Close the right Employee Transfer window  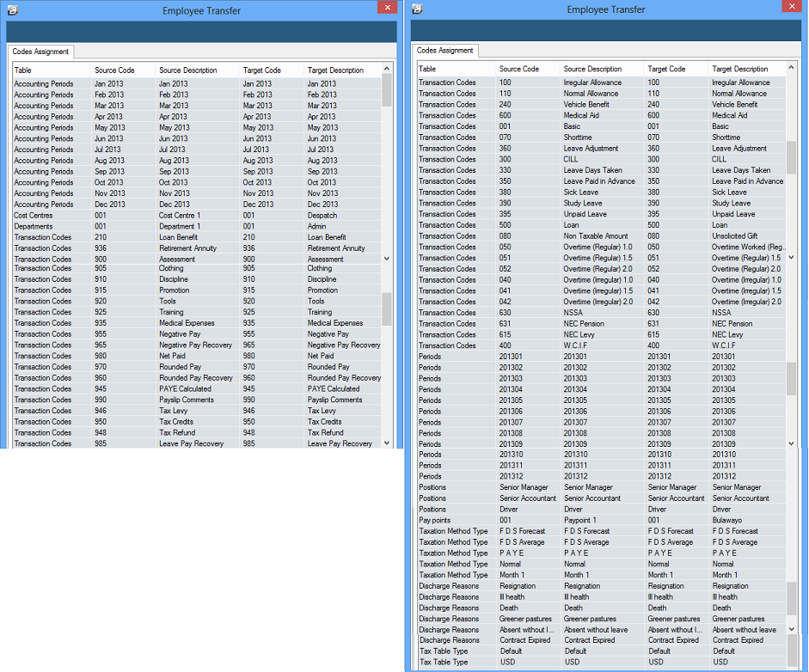792,6
